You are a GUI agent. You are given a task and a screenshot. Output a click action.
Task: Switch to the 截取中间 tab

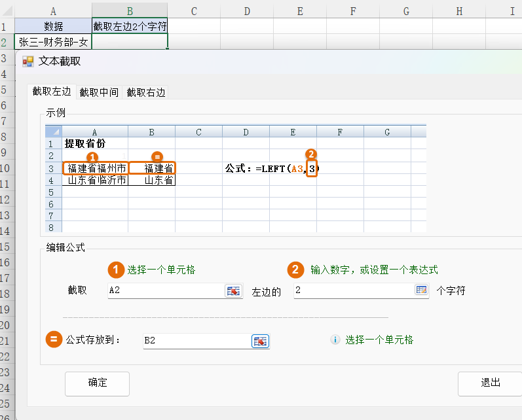pos(99,92)
